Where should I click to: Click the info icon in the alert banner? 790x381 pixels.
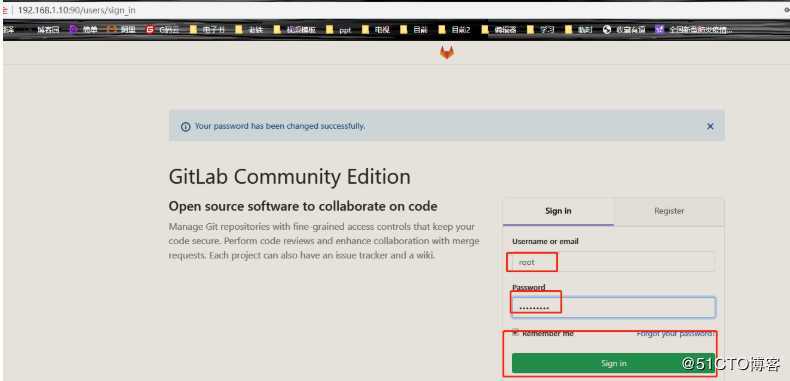coord(185,126)
